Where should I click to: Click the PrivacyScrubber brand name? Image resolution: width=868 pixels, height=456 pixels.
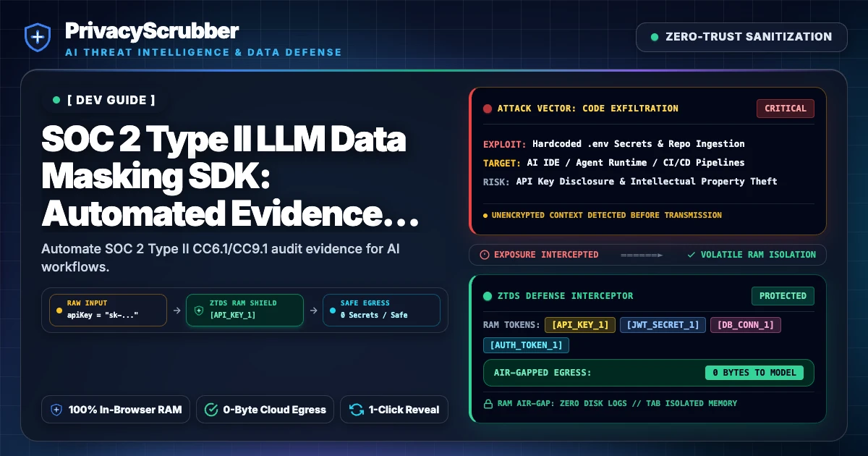(152, 30)
